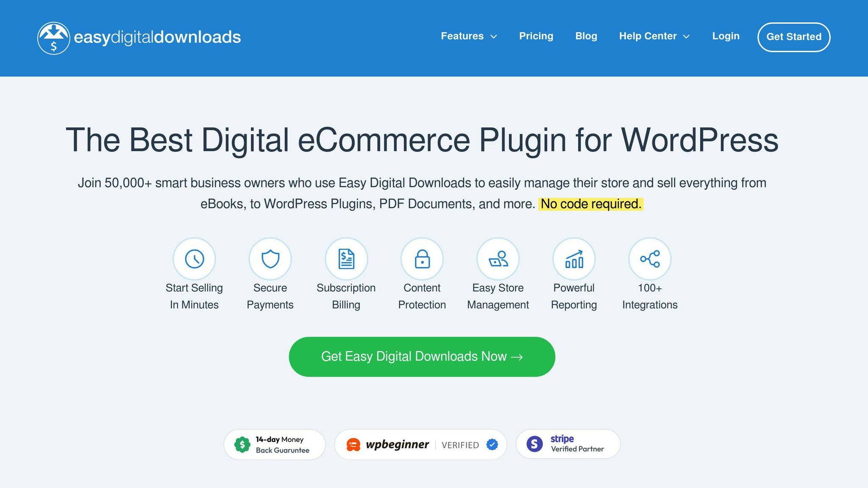Select the 'Subscription Billing' label

(346, 296)
